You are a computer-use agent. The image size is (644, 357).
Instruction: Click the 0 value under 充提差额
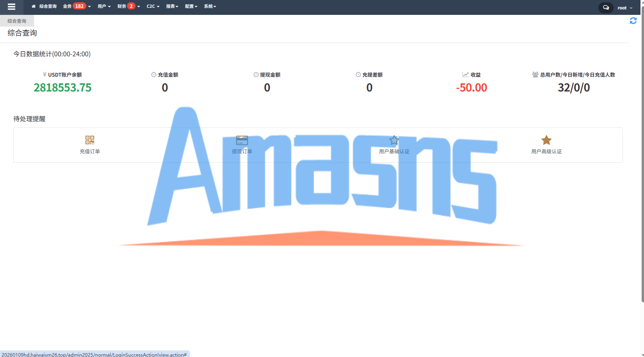click(369, 88)
